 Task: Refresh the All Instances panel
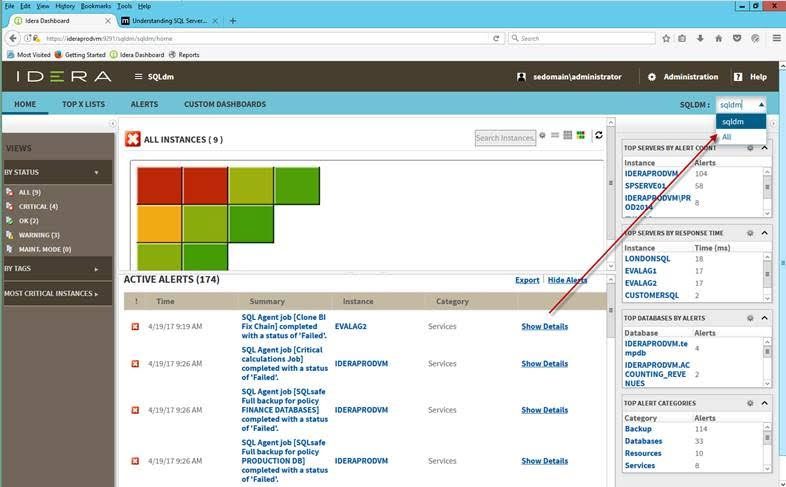(x=599, y=135)
